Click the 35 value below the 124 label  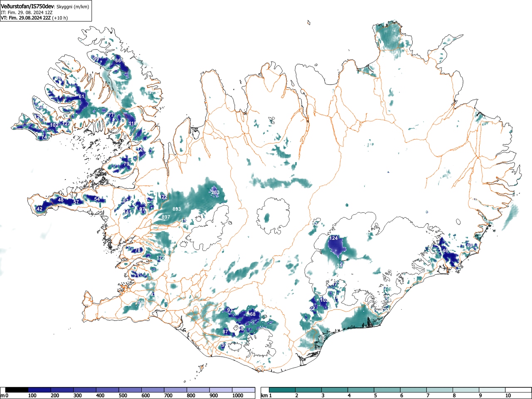(x=340, y=265)
